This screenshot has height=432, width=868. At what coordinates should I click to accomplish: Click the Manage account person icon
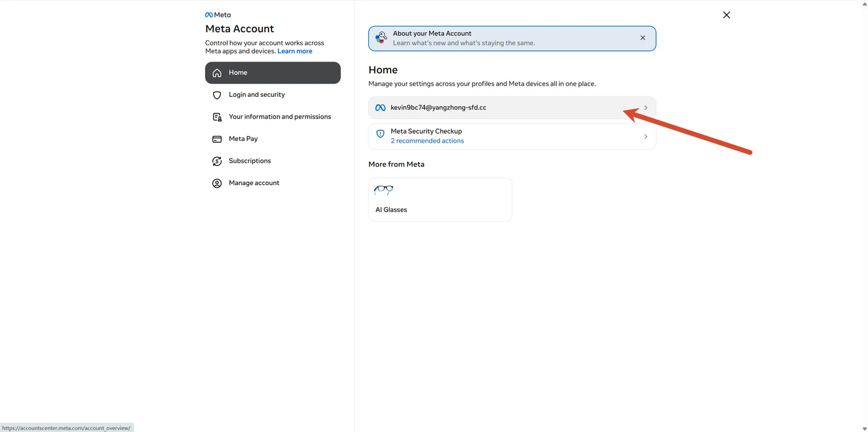pyautogui.click(x=217, y=183)
